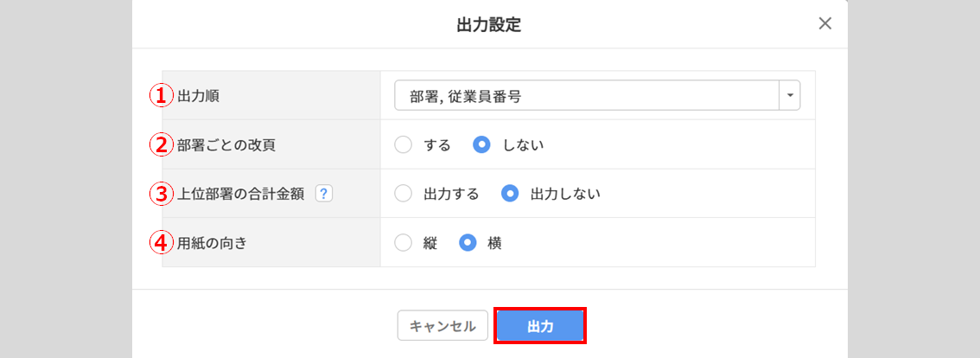Click the 部署, 従業員番号 combo box field
This screenshot has width=980, height=358.
[x=586, y=96]
